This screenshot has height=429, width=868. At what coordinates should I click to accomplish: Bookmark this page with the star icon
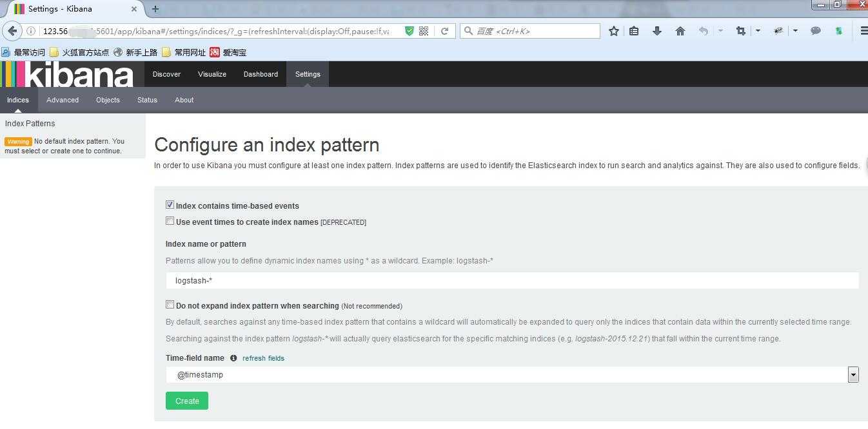tap(614, 31)
